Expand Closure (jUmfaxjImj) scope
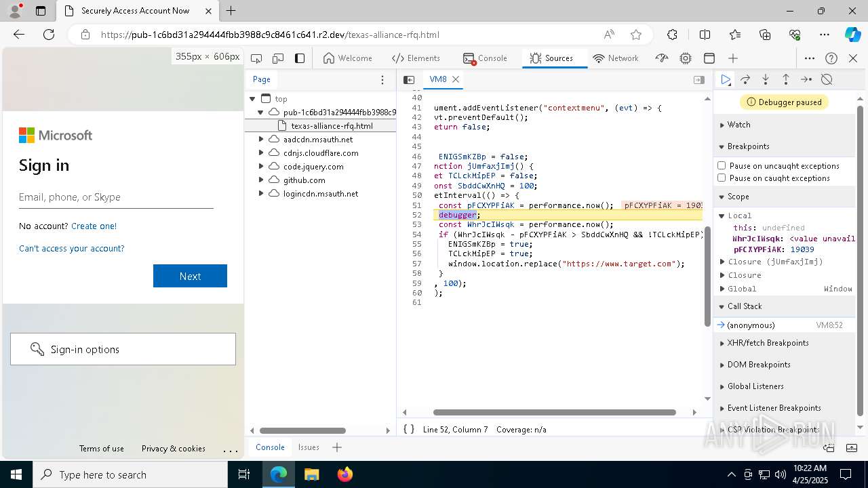The width and height of the screenshot is (868, 488). 722,262
